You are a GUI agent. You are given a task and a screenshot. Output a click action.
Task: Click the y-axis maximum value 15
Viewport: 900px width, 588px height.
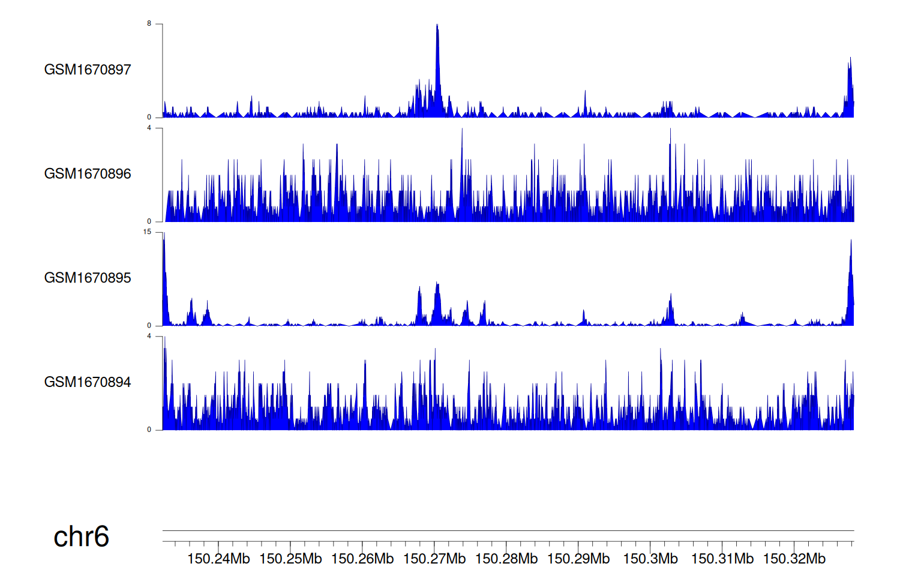pyautogui.click(x=148, y=232)
